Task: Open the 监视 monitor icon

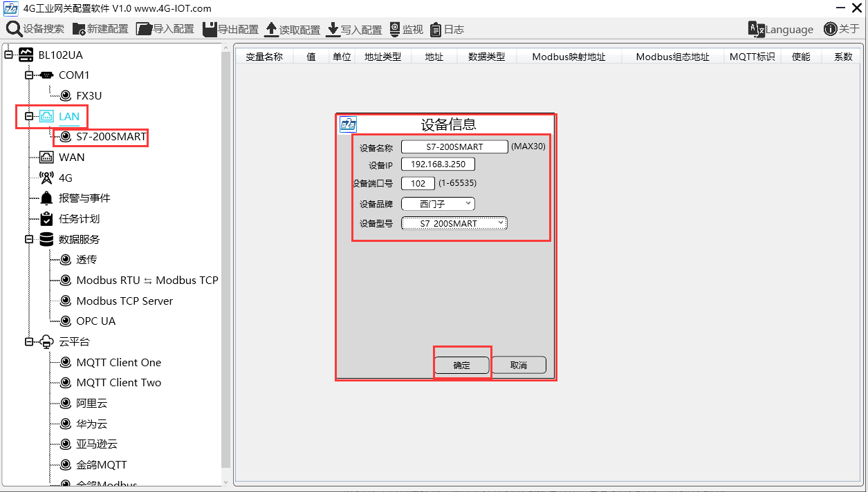Action: coord(395,29)
